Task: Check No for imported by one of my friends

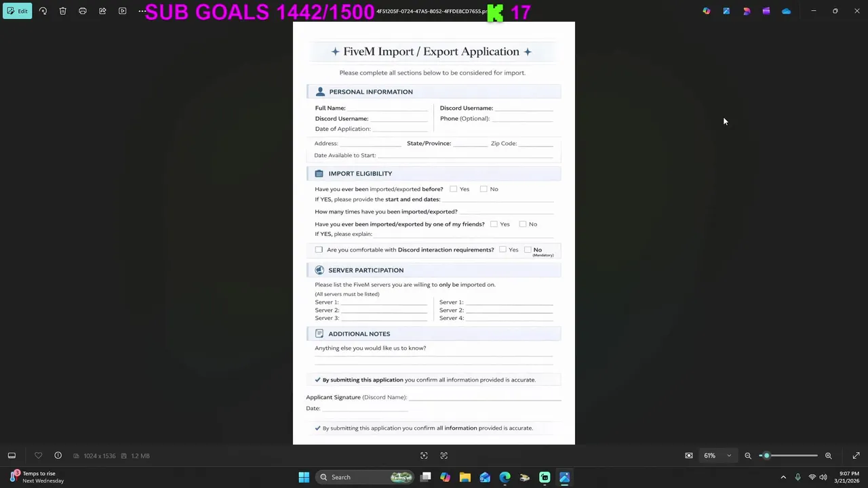Action: [x=523, y=224]
